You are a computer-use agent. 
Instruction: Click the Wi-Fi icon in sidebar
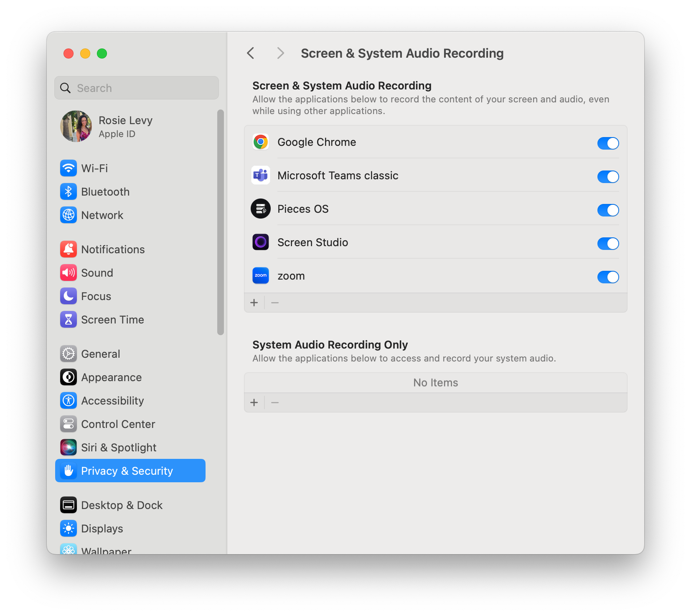(x=69, y=168)
